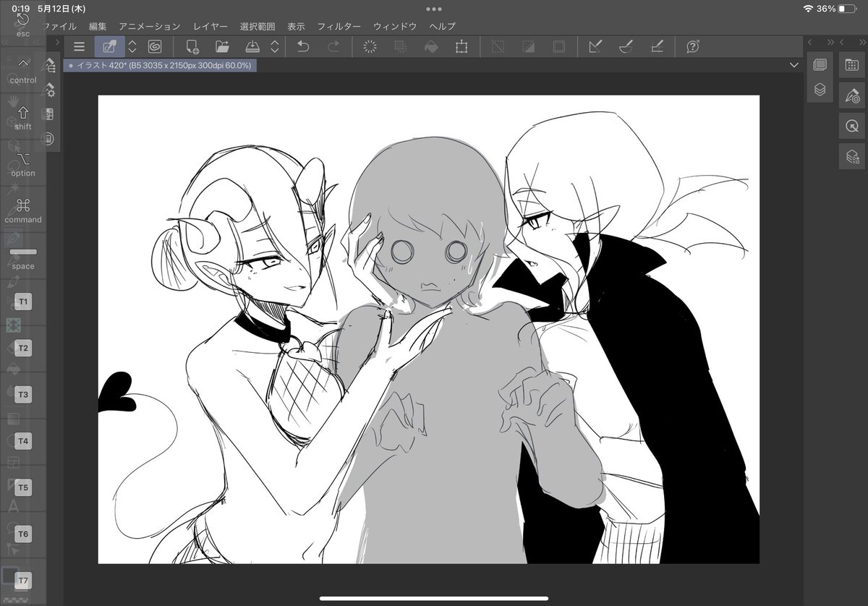
Task: Tap the T5 shortcut key
Action: click(x=23, y=487)
